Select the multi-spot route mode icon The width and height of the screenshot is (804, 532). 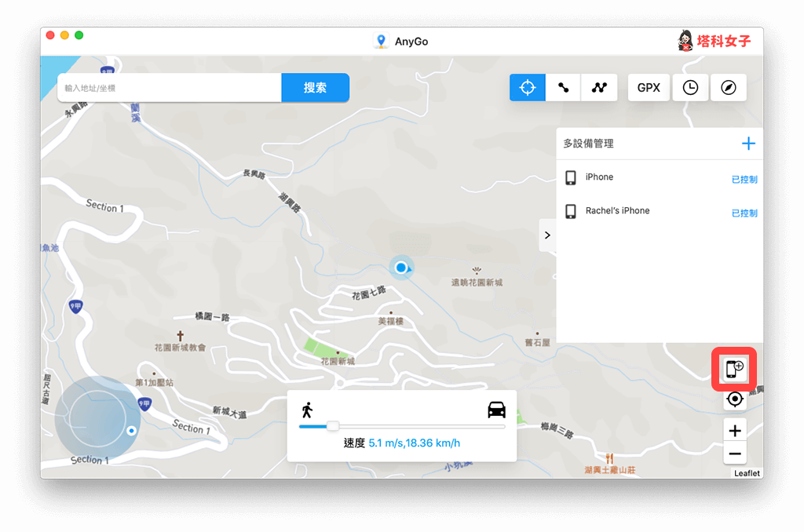point(599,88)
